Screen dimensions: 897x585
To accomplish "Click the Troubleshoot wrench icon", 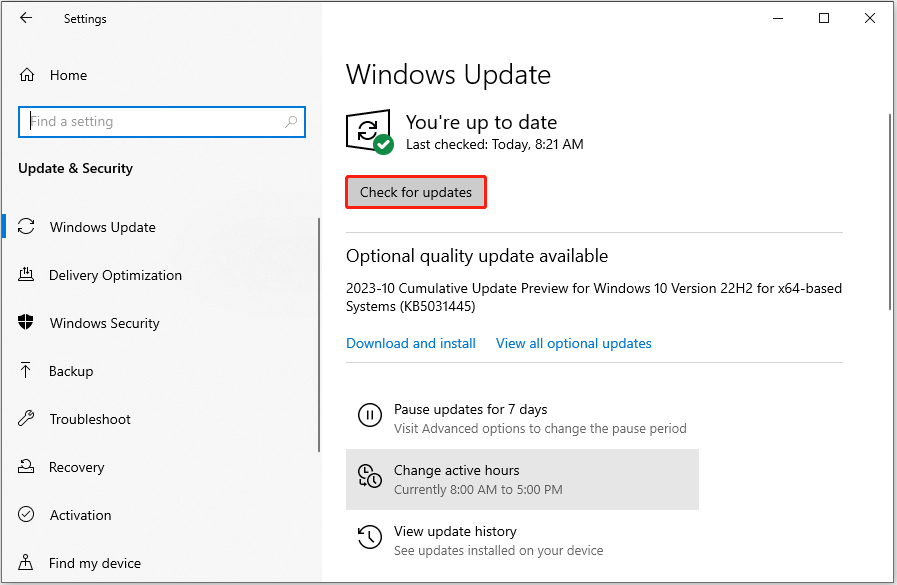I will (x=27, y=419).
